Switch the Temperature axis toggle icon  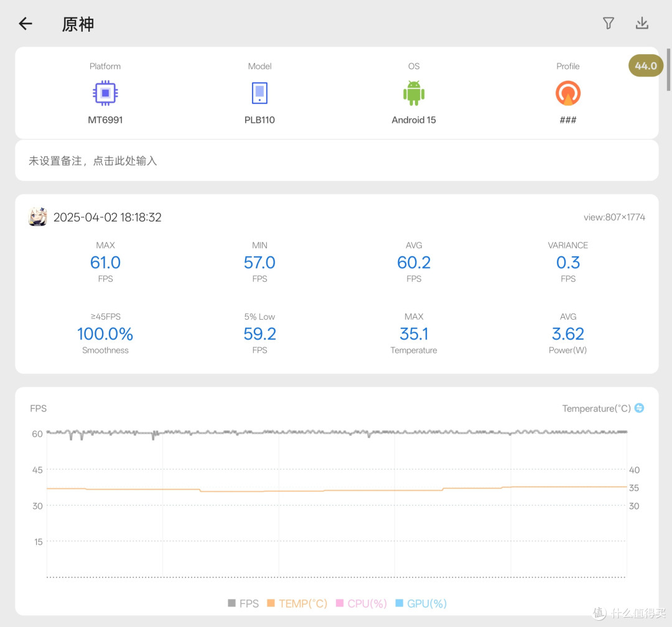tap(639, 408)
